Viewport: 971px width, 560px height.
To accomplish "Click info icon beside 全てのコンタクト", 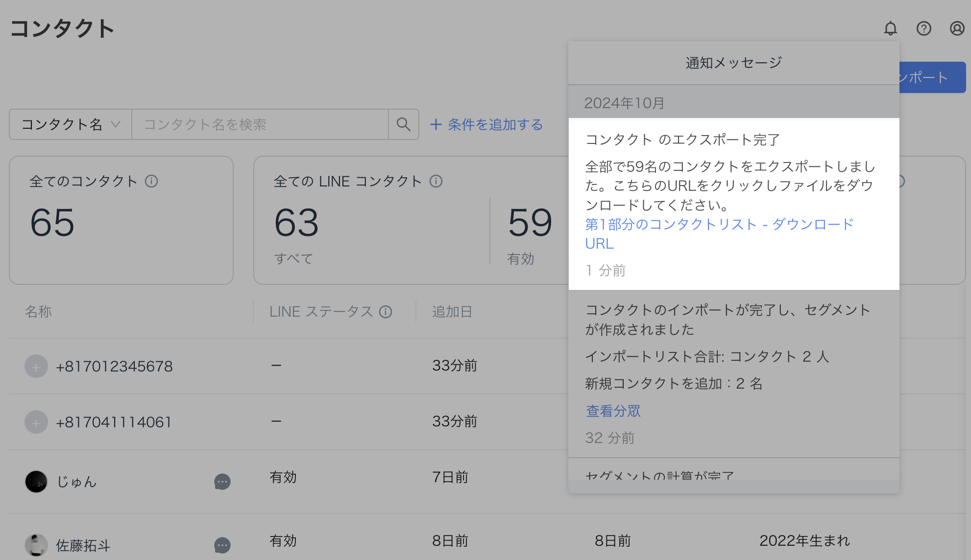I will pyautogui.click(x=151, y=181).
